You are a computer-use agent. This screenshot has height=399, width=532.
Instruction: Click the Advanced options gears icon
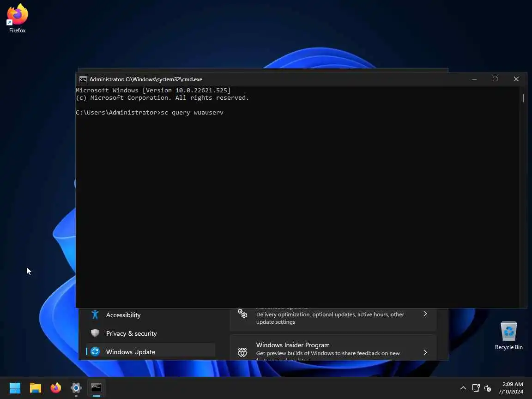click(x=242, y=314)
